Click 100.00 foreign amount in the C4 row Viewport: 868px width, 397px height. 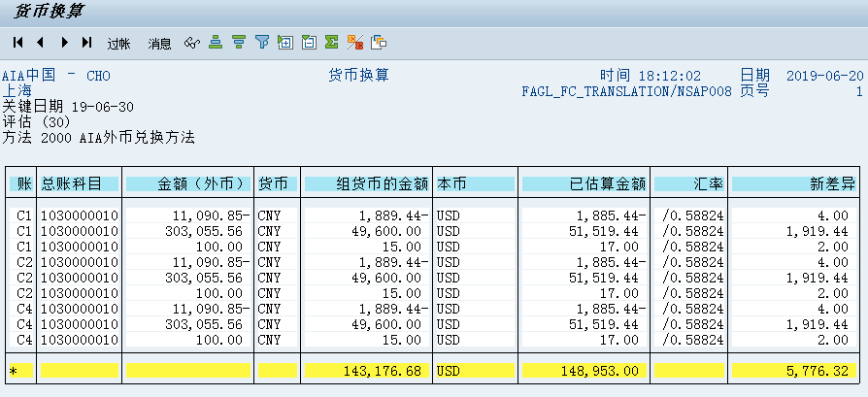[219, 340]
